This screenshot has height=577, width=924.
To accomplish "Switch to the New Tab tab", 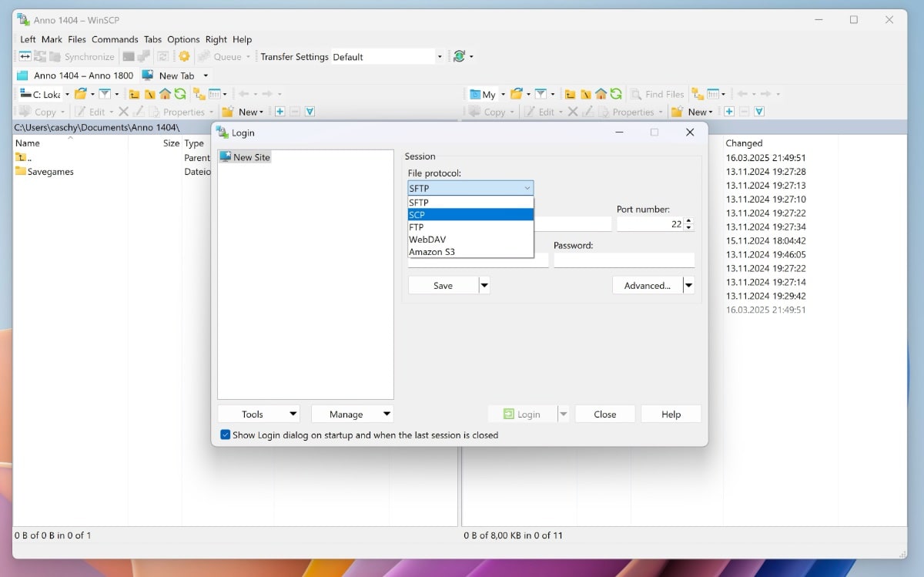I will (176, 75).
